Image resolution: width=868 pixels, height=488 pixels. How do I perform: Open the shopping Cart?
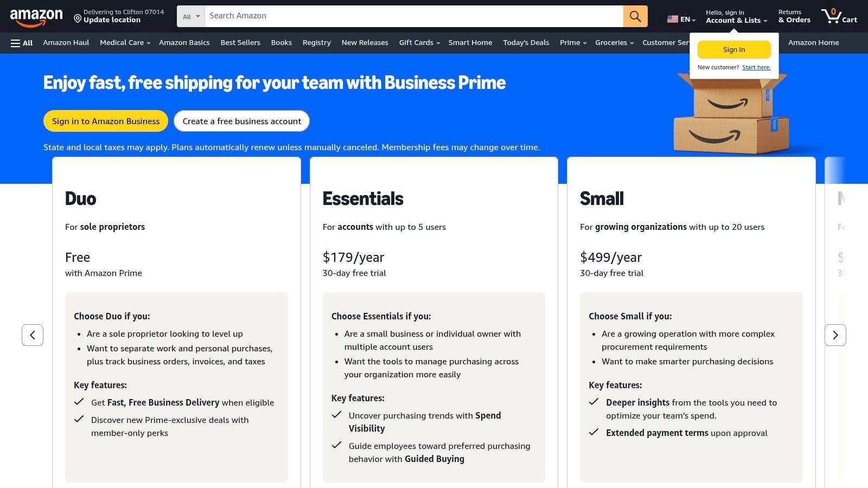pyautogui.click(x=840, y=16)
